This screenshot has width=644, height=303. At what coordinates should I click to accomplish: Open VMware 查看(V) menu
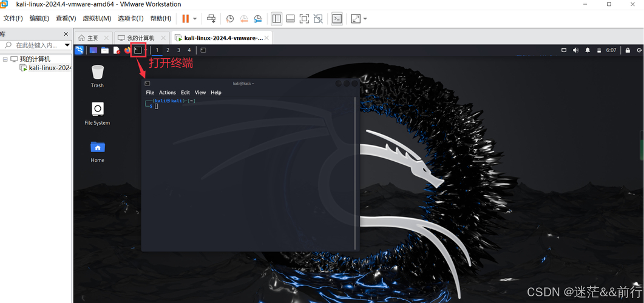point(66,18)
